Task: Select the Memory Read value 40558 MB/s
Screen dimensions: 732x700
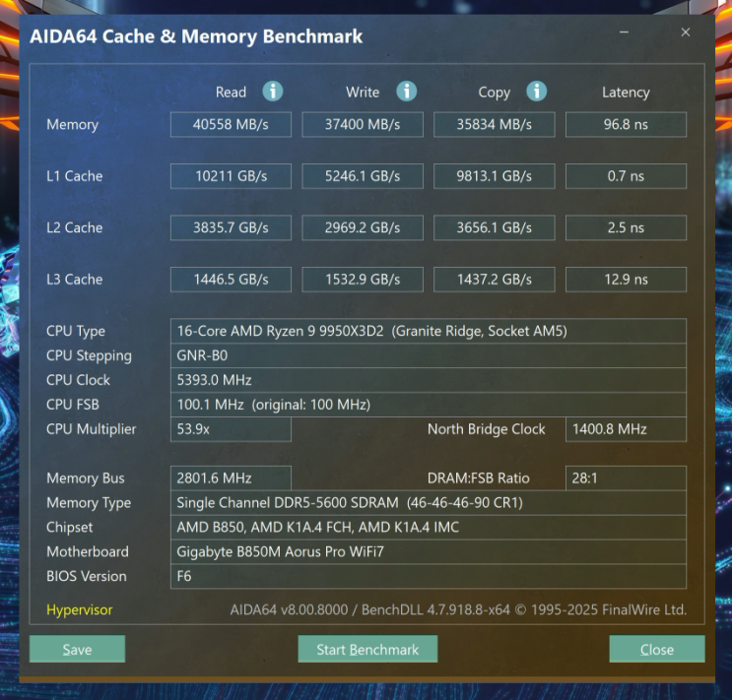Action: 231,125
